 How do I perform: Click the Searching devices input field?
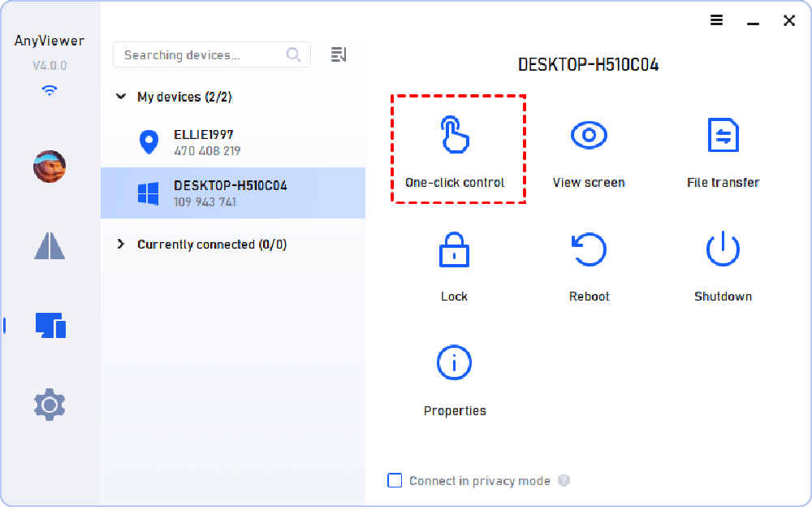[201, 55]
